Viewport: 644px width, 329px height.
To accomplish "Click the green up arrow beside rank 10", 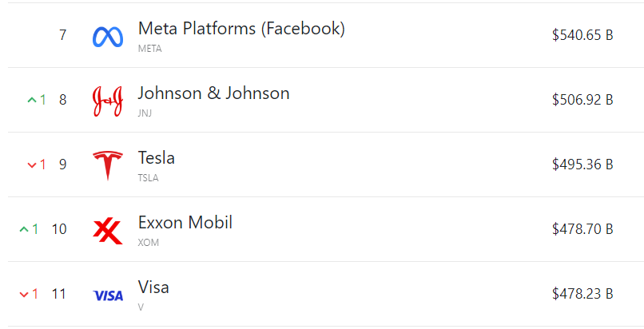I will click(x=24, y=229).
